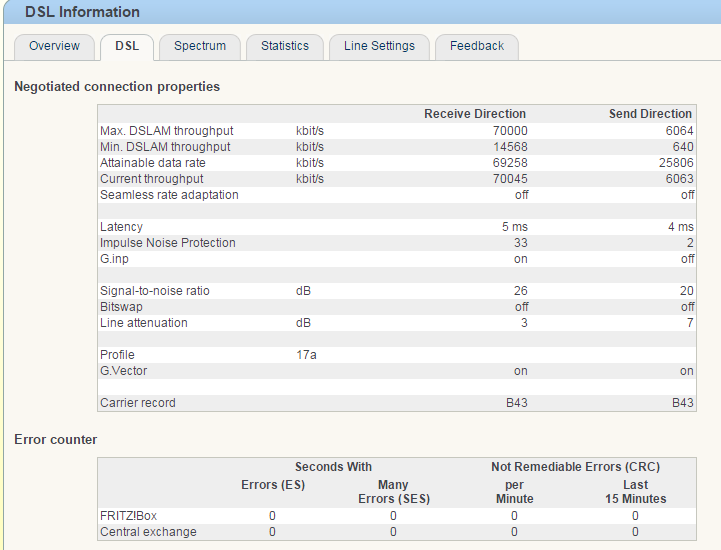721x550 pixels.
Task: Select the Signal-to-noise ratio label
Action: click(x=154, y=291)
